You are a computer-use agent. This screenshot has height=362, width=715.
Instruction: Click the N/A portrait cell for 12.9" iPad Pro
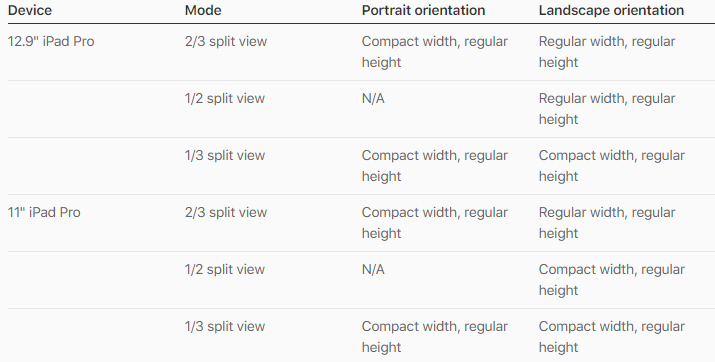(x=373, y=98)
